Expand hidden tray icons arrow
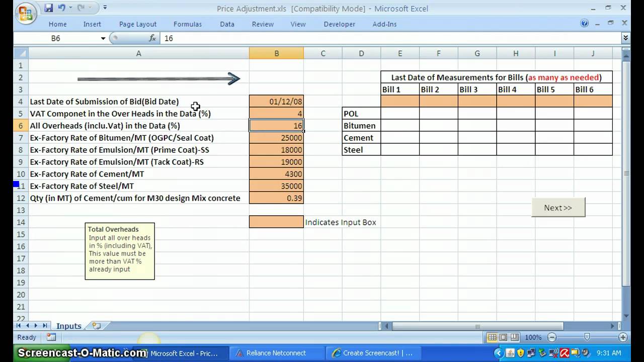Image resolution: width=644 pixels, height=362 pixels. 500,353
